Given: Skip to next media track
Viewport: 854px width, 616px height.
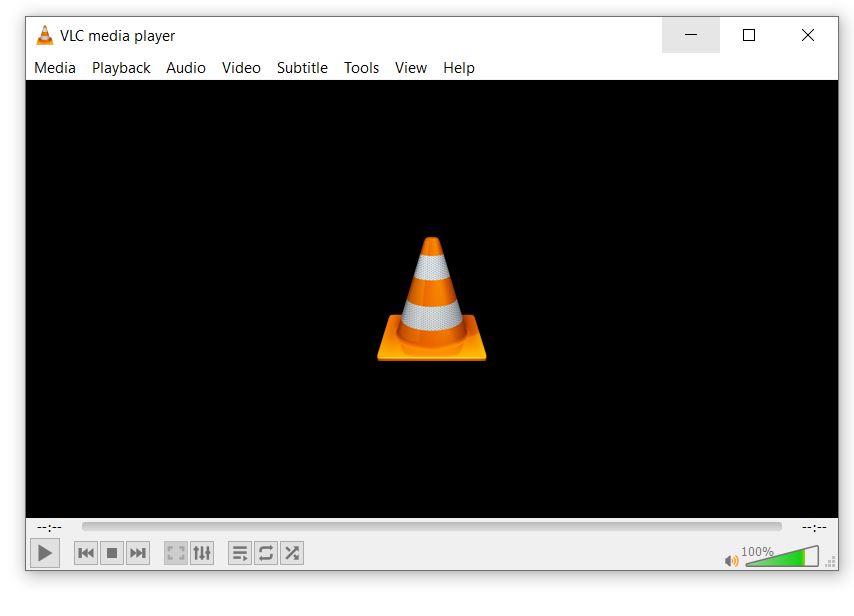Looking at the screenshot, I should 138,553.
